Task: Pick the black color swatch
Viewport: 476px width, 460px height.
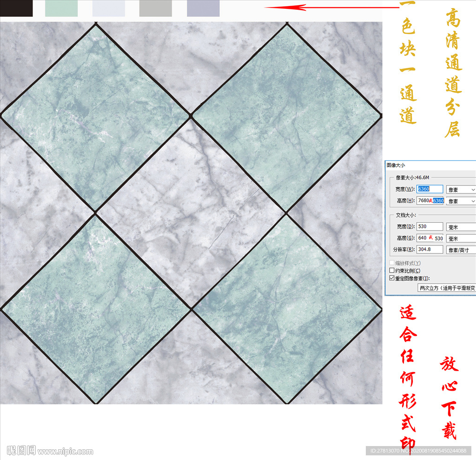Action: pos(16,8)
